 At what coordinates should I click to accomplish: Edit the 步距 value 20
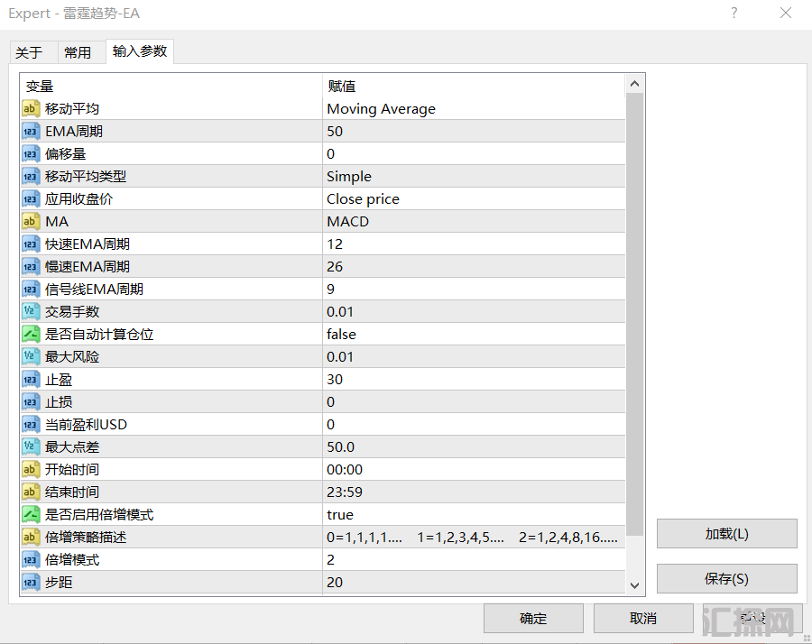pyautogui.click(x=474, y=583)
